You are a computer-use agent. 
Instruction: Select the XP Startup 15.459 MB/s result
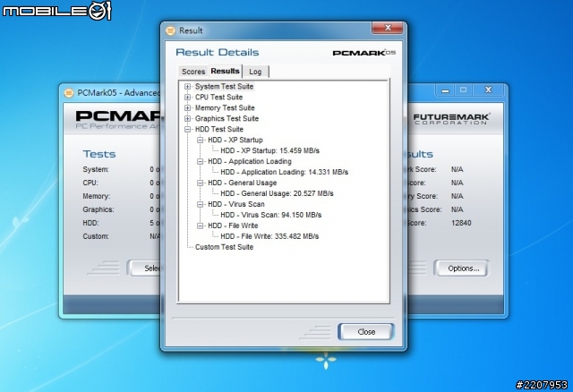pos(270,150)
